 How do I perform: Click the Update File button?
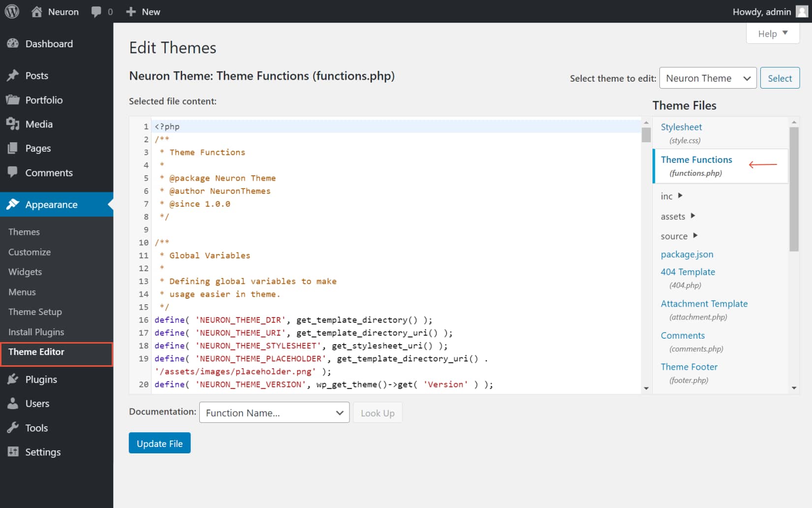coord(159,444)
